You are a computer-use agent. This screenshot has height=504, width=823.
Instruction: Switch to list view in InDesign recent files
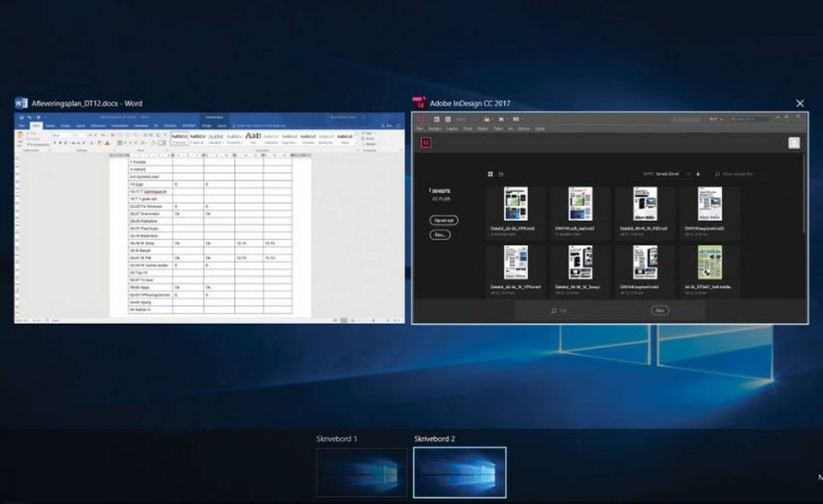(502, 174)
